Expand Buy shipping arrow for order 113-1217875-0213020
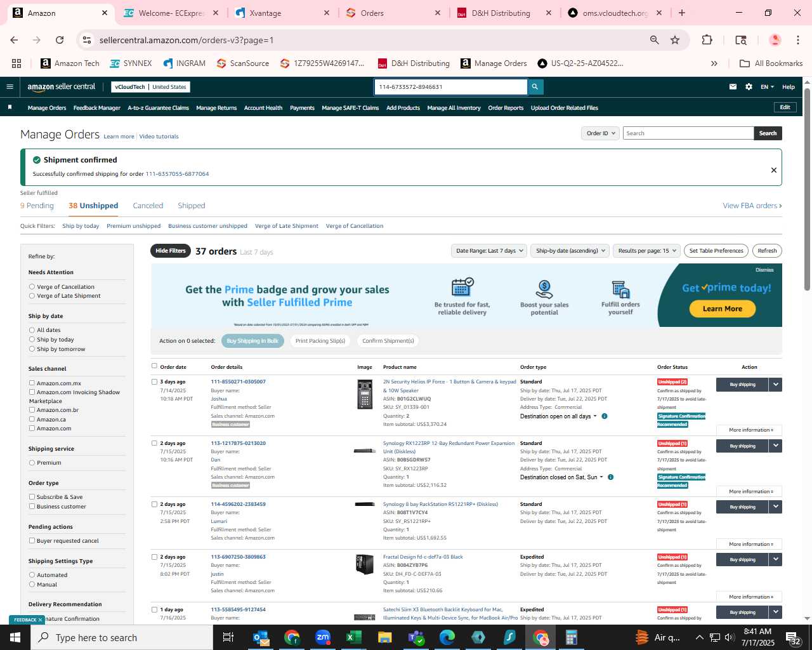Image resolution: width=812 pixels, height=650 pixels. click(x=775, y=446)
